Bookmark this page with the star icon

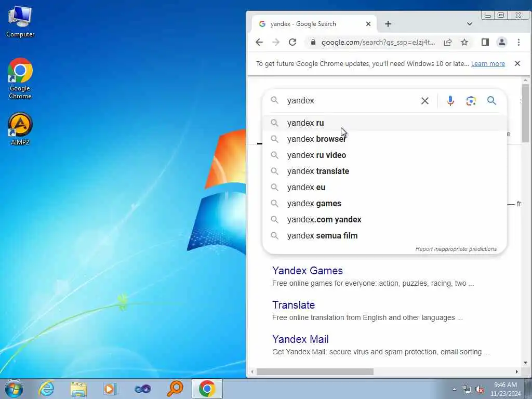coord(464,42)
